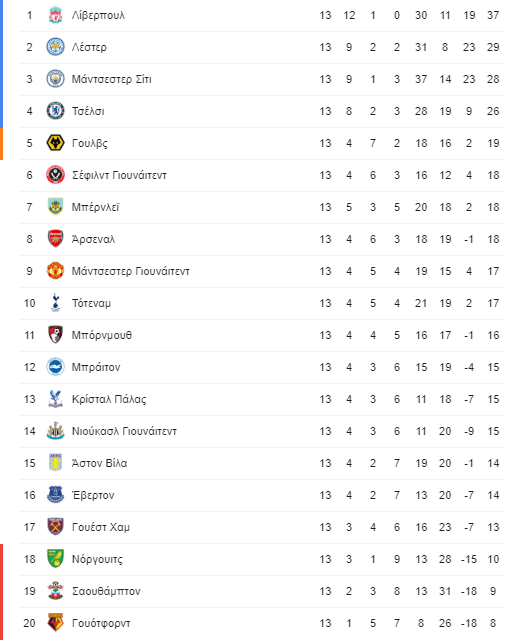
Task: Open the Λίβερπουλ team link
Action: tap(98, 15)
